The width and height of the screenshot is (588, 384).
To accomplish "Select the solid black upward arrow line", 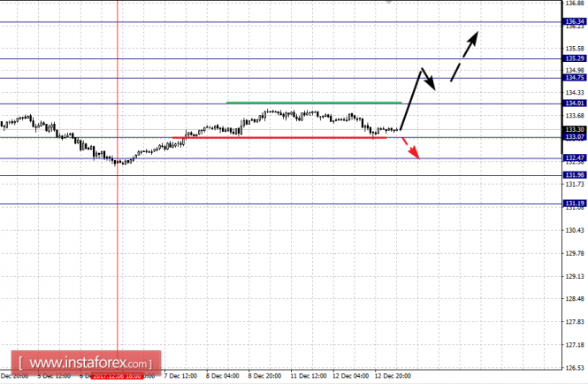I will click(411, 99).
